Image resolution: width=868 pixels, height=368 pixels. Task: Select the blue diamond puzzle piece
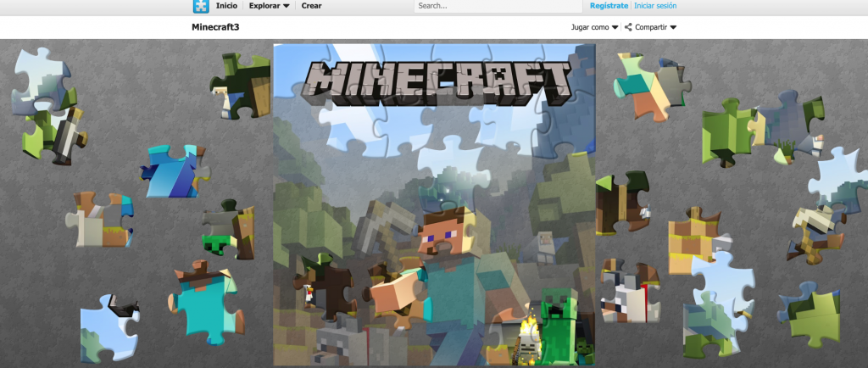tap(173, 170)
